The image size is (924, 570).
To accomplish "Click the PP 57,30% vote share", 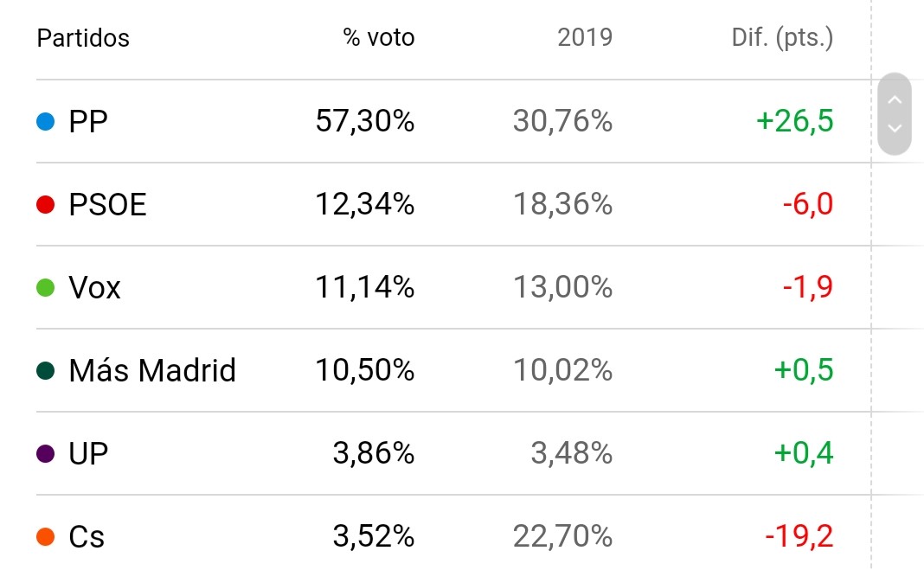I will click(364, 122).
